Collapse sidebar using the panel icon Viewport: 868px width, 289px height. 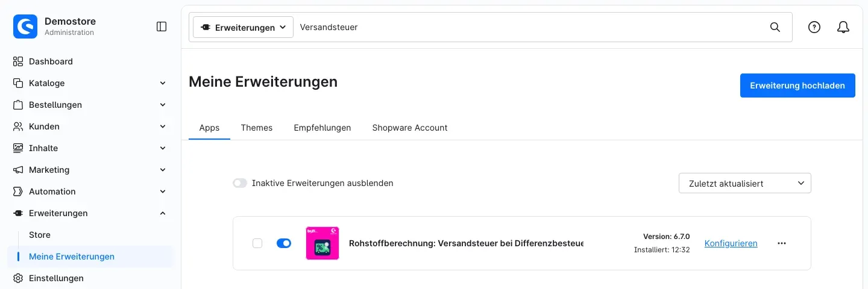162,26
